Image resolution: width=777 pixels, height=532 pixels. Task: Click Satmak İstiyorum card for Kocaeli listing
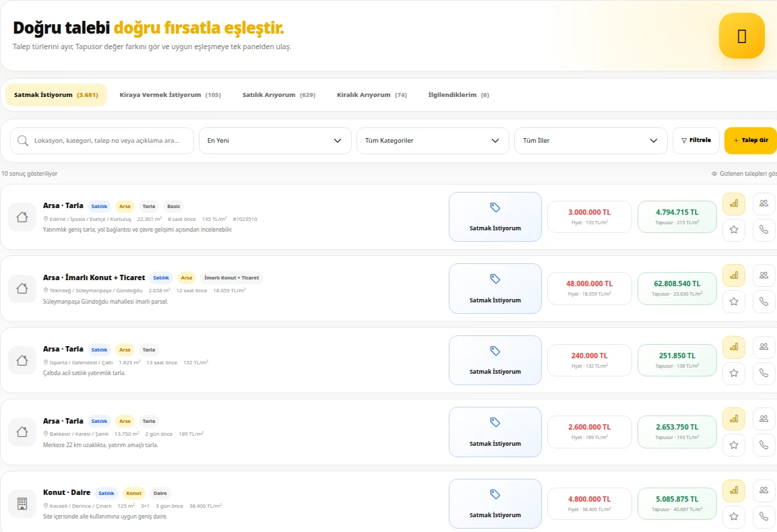click(495, 504)
